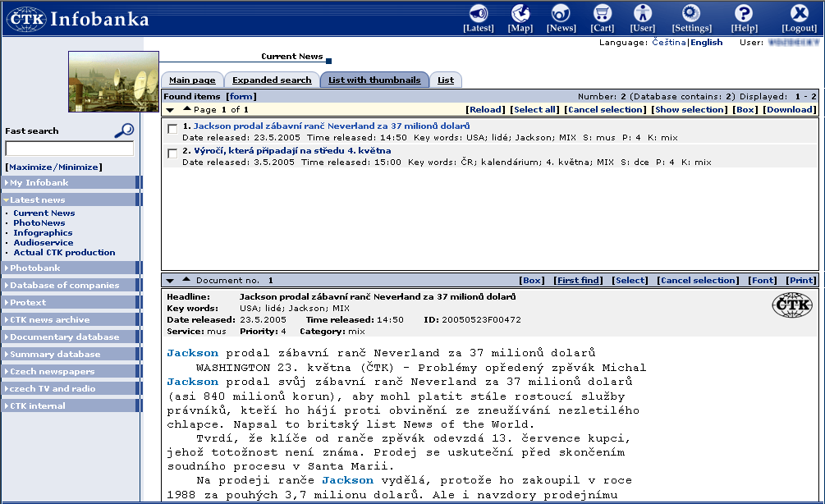Click the Download link in results bar
The image size is (825, 504).
(x=791, y=109)
